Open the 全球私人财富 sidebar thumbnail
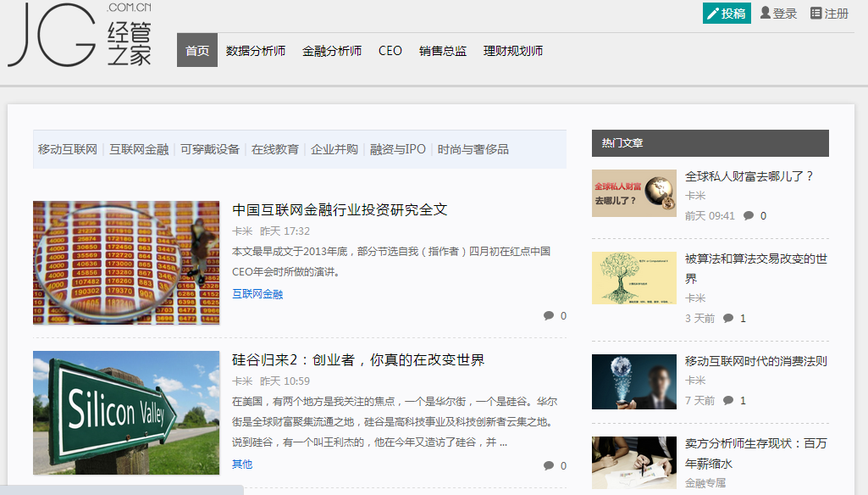868x495 pixels. (633, 193)
